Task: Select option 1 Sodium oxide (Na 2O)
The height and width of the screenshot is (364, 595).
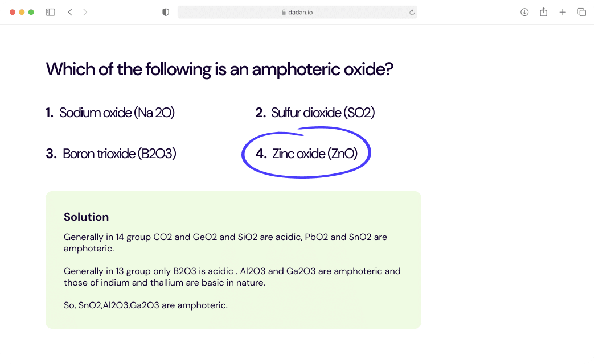Action: 110,113
